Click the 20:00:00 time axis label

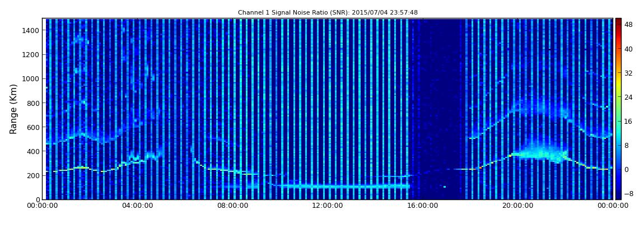tap(517, 206)
